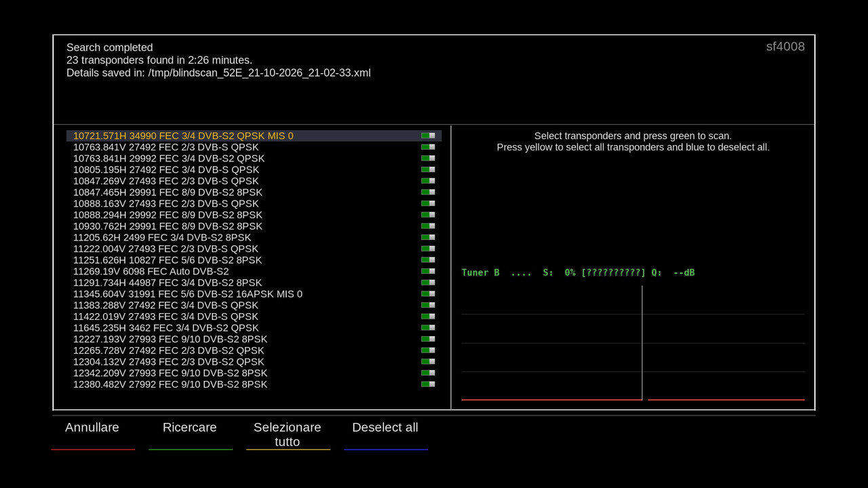The height and width of the screenshot is (488, 868).
Task: Select row 11222.004V 27493 FEC 2/3
Action: coord(254,249)
